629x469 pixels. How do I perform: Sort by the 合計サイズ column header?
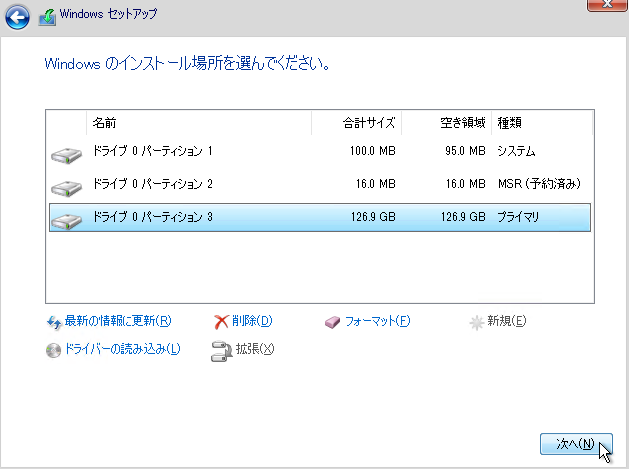click(357, 123)
